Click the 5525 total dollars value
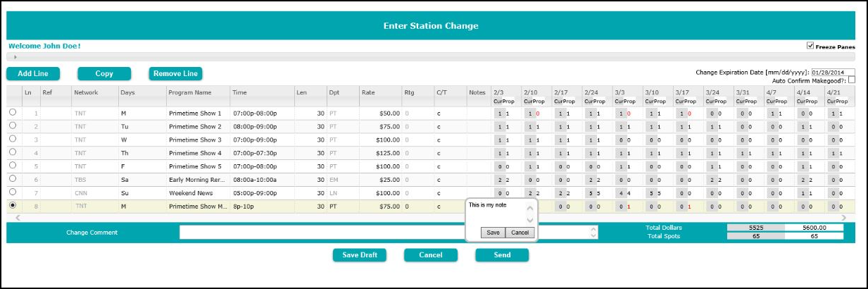 point(755,228)
